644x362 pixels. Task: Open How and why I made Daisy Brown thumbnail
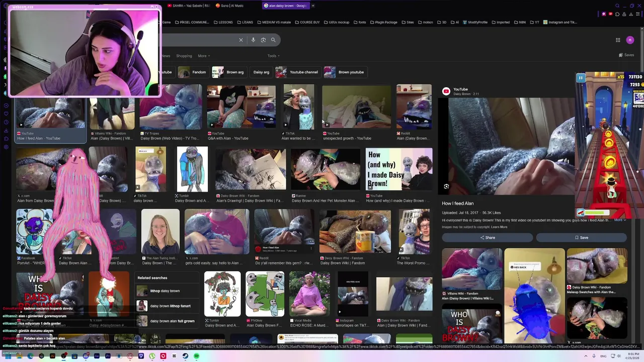(399, 169)
